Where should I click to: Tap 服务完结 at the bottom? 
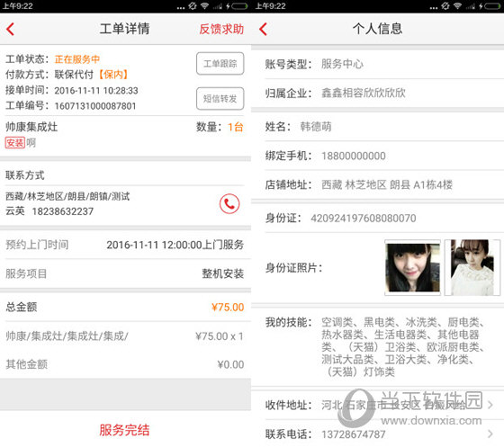[x=124, y=430]
